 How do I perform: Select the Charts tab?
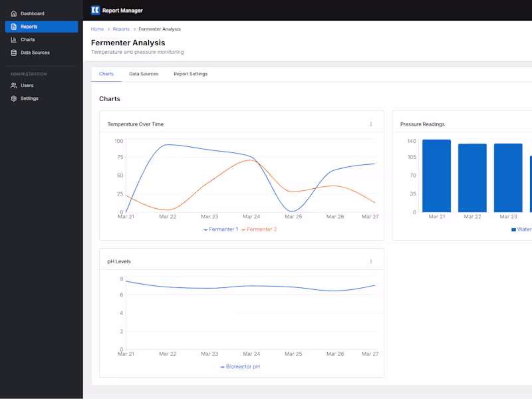pyautogui.click(x=106, y=74)
